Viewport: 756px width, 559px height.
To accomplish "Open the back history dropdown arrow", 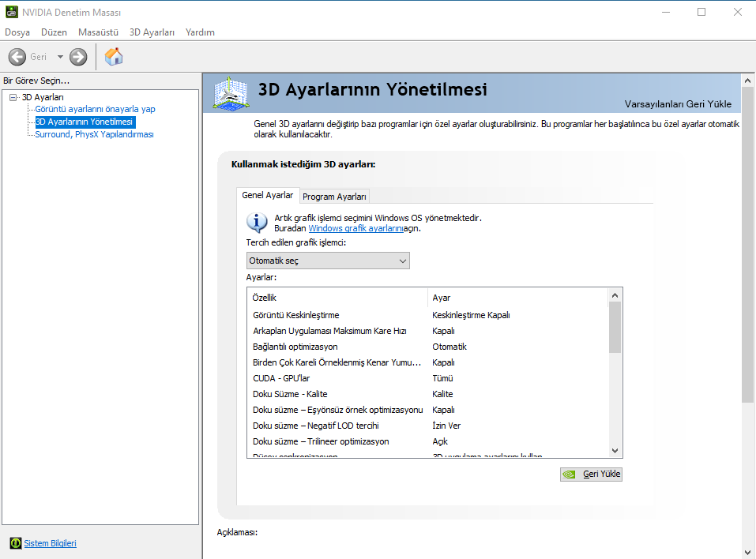I will tap(60, 57).
